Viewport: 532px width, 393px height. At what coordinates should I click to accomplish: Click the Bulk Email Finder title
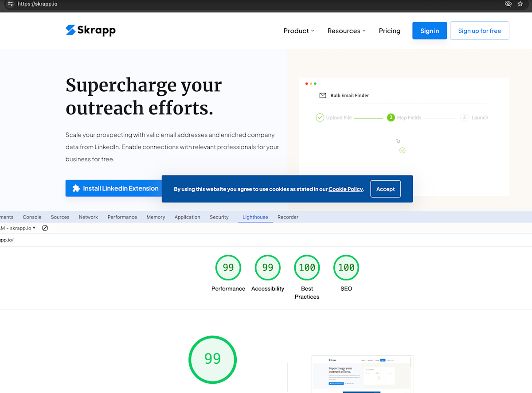(350, 95)
